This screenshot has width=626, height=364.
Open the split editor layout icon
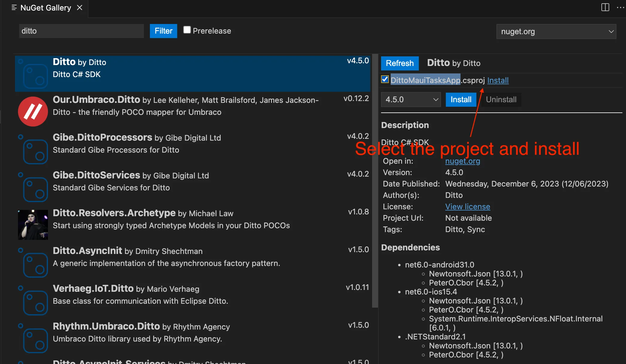tap(605, 7)
